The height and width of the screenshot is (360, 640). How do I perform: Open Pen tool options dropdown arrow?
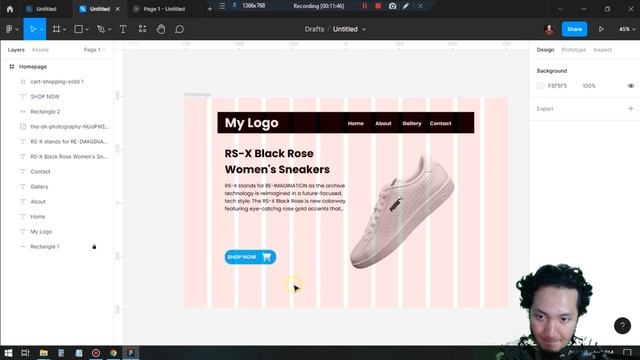[x=109, y=29]
